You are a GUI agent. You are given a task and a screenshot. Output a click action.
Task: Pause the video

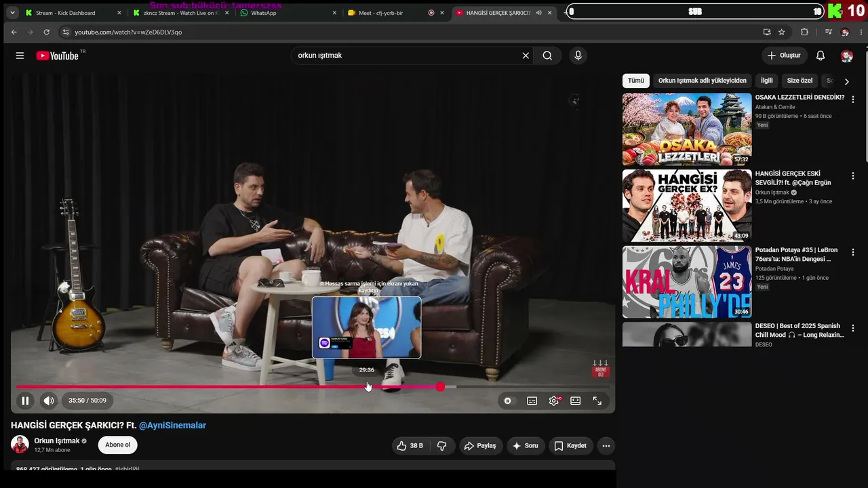pos(25,401)
